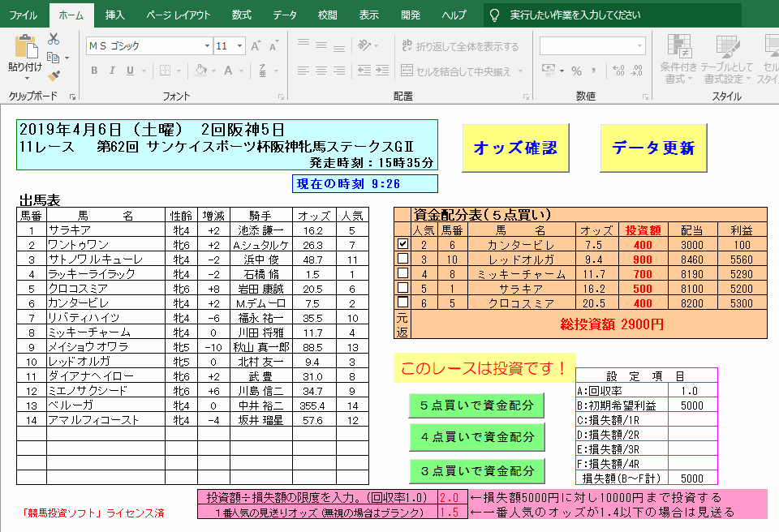
Task: Click the オッズ確認 button
Action: (x=515, y=148)
